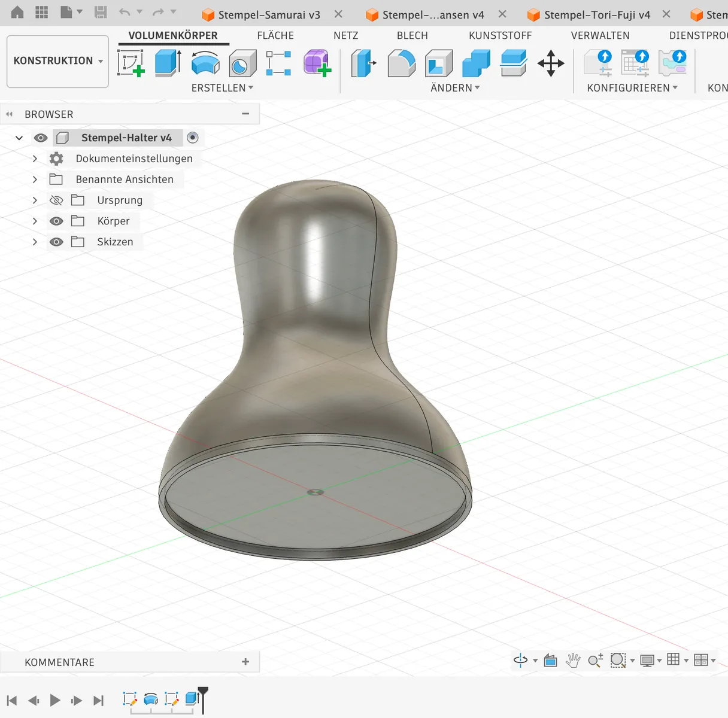728x718 pixels.
Task: Minimize the Browser panel with the minus button
Action: [245, 114]
